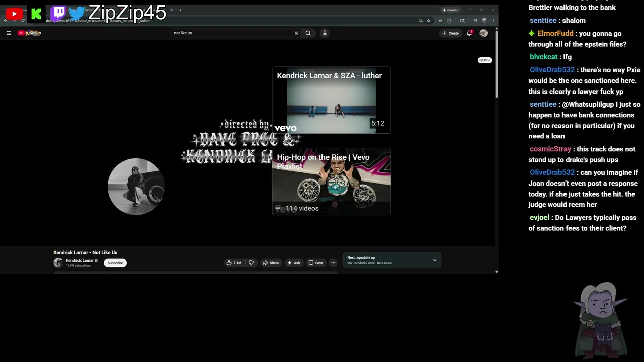Click chat username ElmorFudd
644x362 pixels.
[x=555, y=34]
